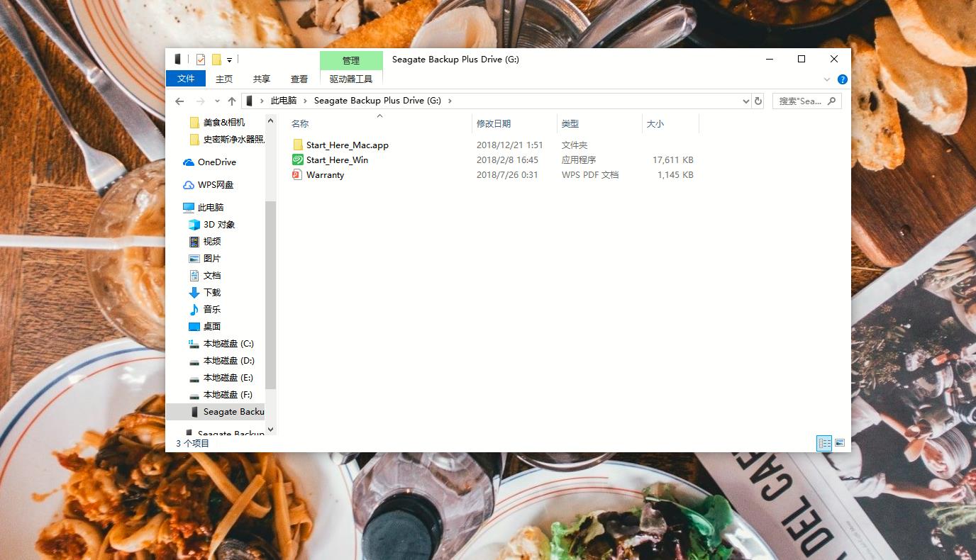Screen dimensions: 976x560
Task: Refresh the drive contents with refresh icon
Action: click(758, 101)
